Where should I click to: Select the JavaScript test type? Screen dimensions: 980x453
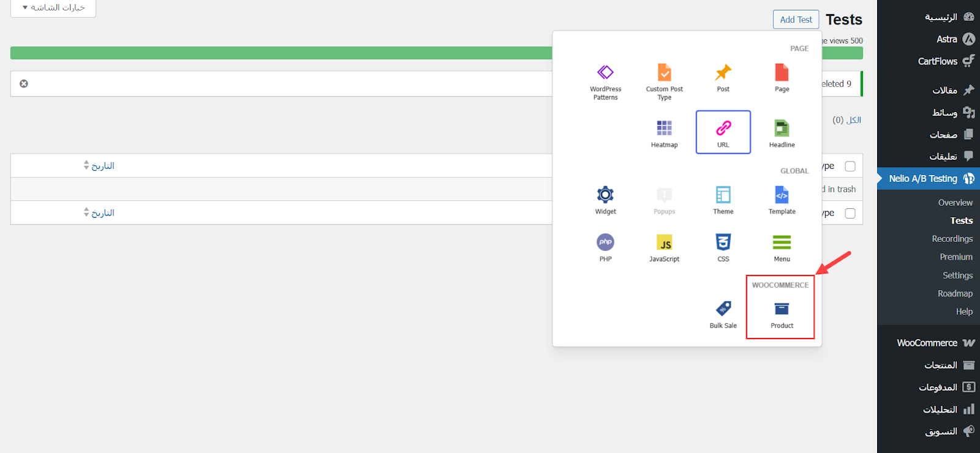point(664,248)
